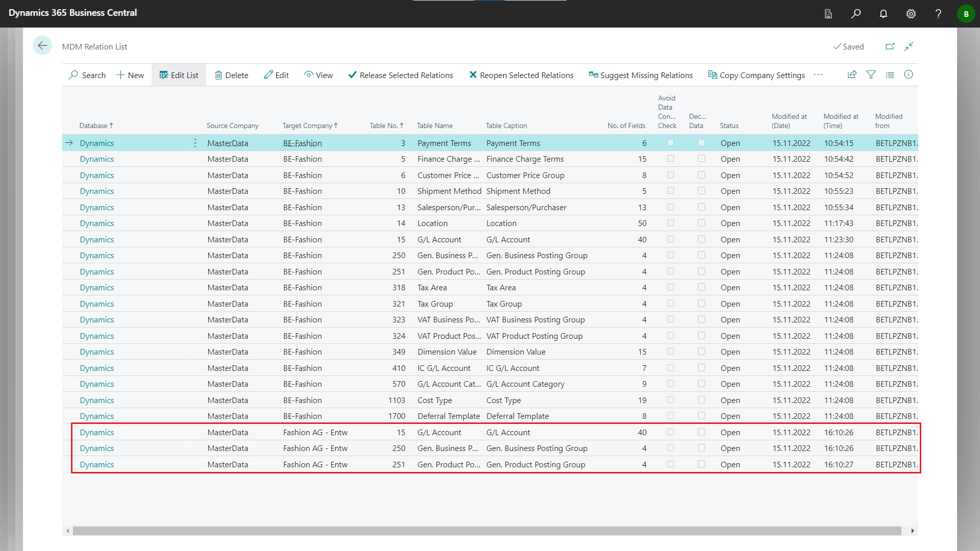Open the No. of Fields column header menu
Screen dimensions: 980x551
pyautogui.click(x=626, y=126)
